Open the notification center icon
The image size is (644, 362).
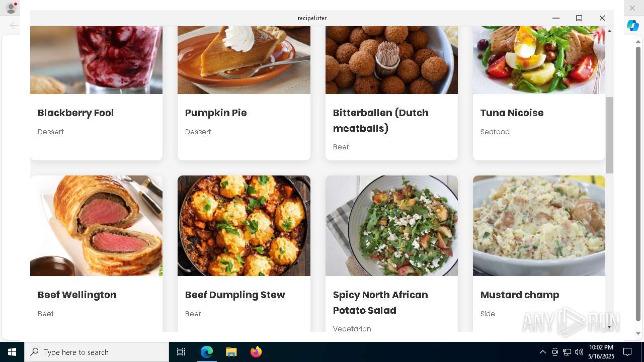coord(627,352)
